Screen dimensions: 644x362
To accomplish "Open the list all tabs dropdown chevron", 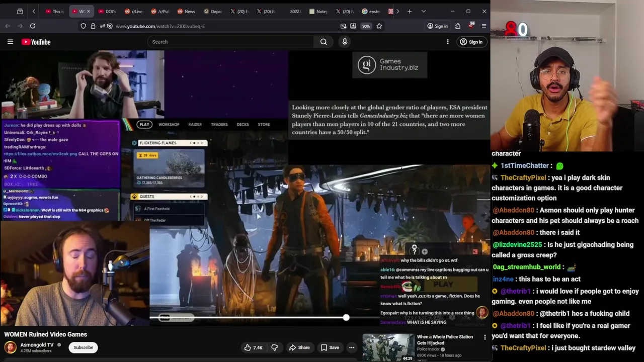I will click(424, 11).
